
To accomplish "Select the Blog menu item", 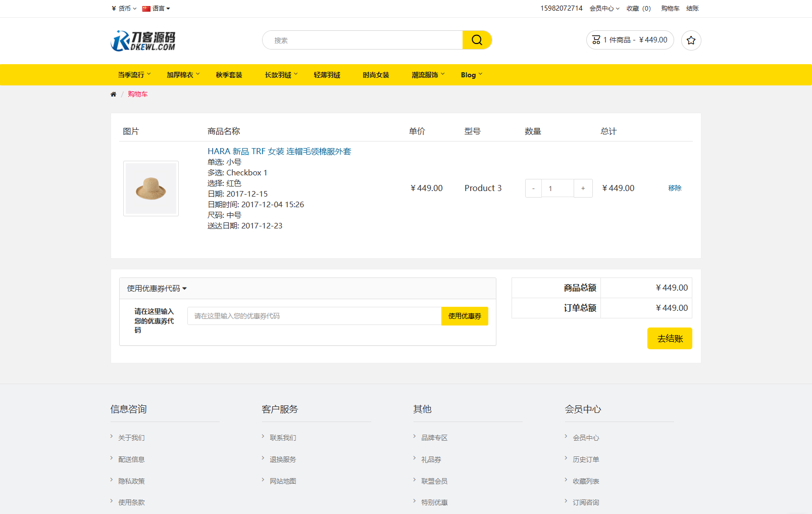I will pos(470,75).
